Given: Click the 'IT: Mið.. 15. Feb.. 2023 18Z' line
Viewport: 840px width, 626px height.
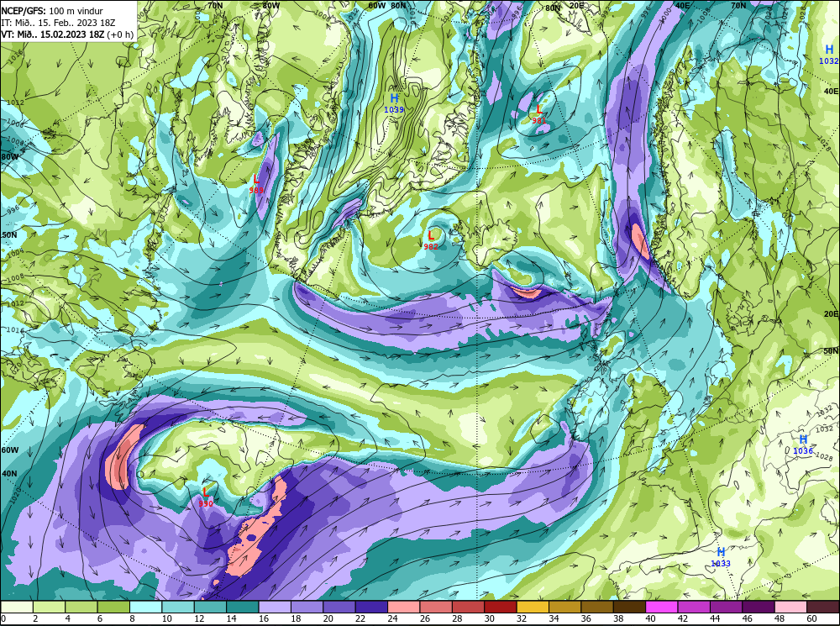Looking at the screenshot, I should [58, 23].
